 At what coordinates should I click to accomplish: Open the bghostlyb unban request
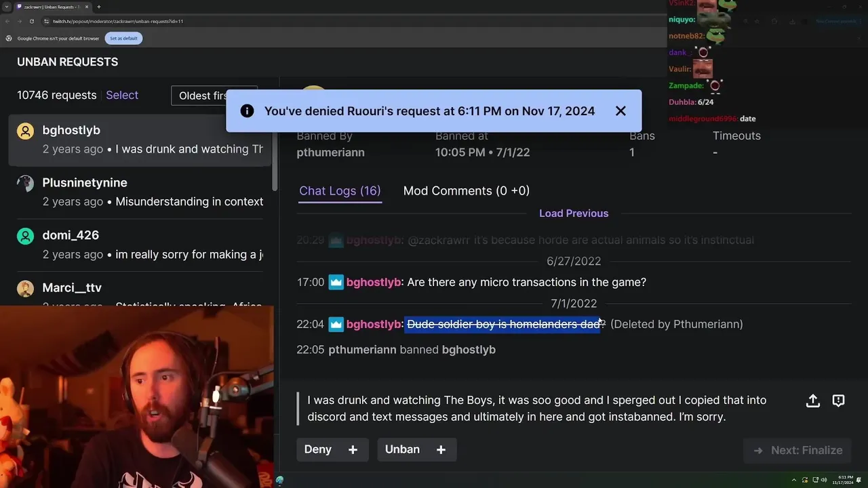140,140
